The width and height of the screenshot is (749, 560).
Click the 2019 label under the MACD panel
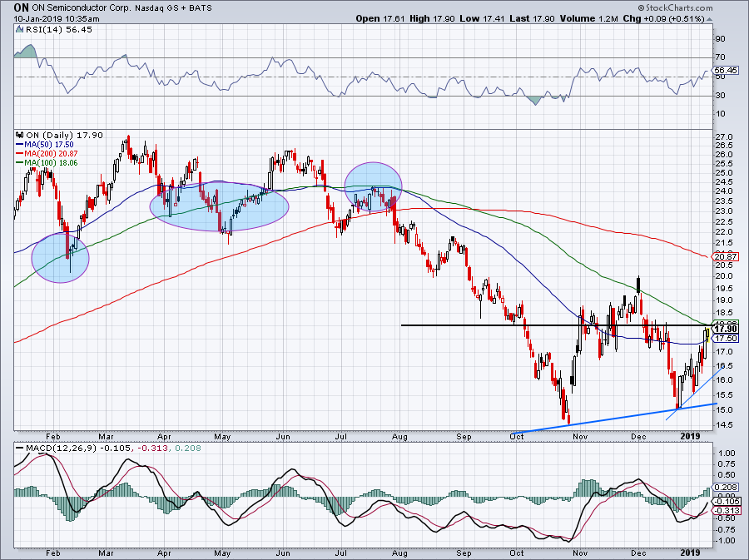click(x=690, y=553)
